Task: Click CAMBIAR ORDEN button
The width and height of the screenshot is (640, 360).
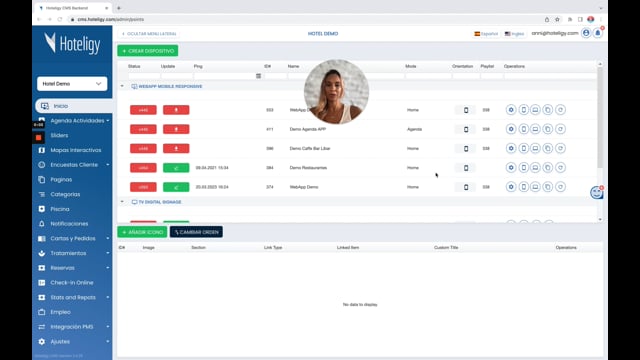Action: [x=196, y=232]
